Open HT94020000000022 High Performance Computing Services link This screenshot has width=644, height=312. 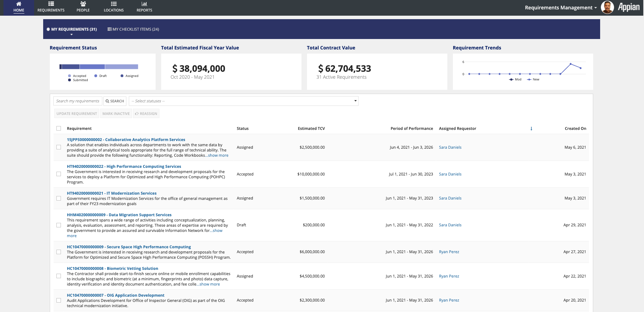coord(124,166)
